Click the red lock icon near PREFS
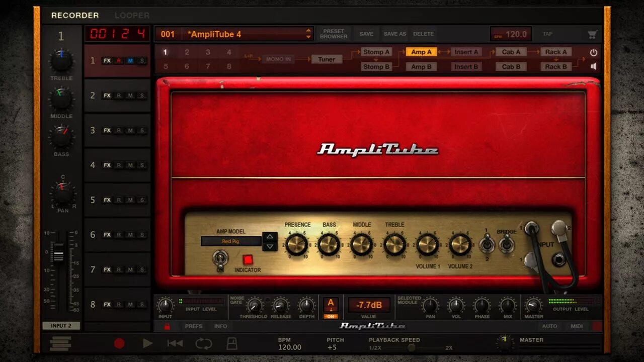This screenshot has width=644, height=362. 167,326
